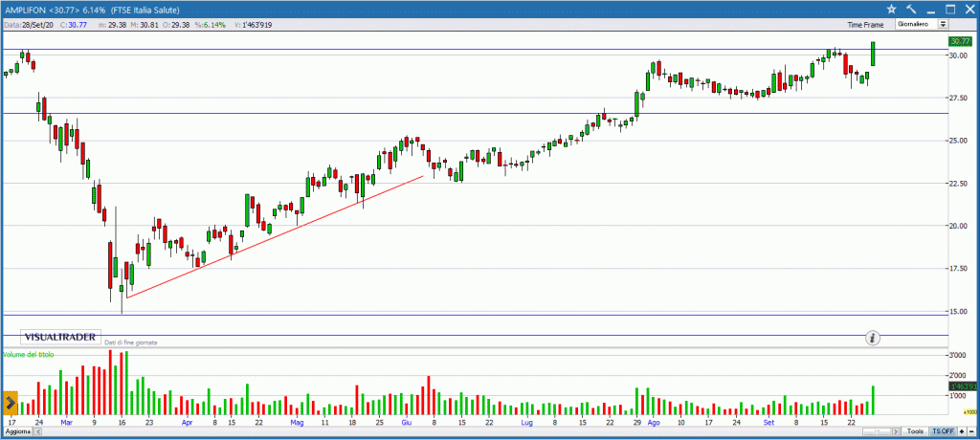Viewport: 980px width, 440px height.
Task: Click the 'Lug' month label on the axis
Action: coord(527,423)
